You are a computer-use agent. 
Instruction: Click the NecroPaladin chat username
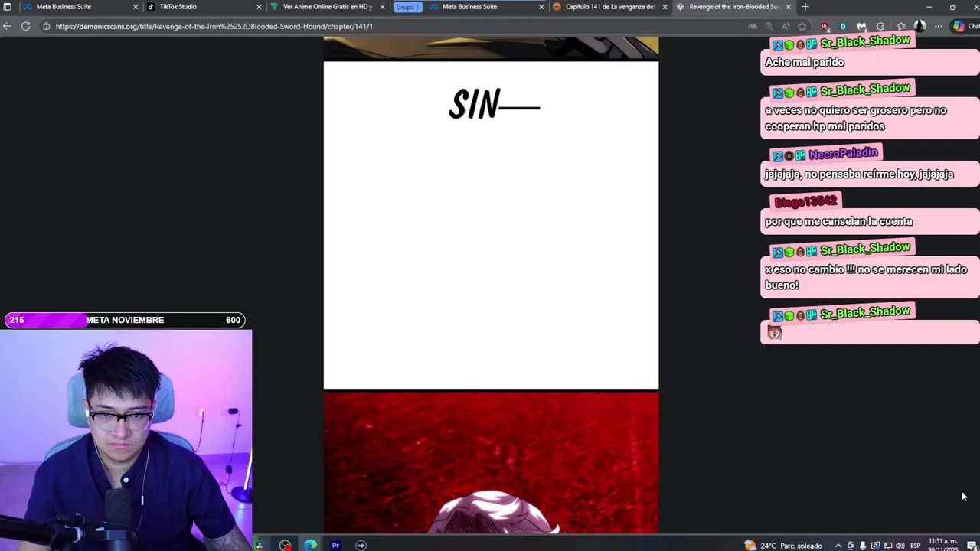[x=843, y=154]
